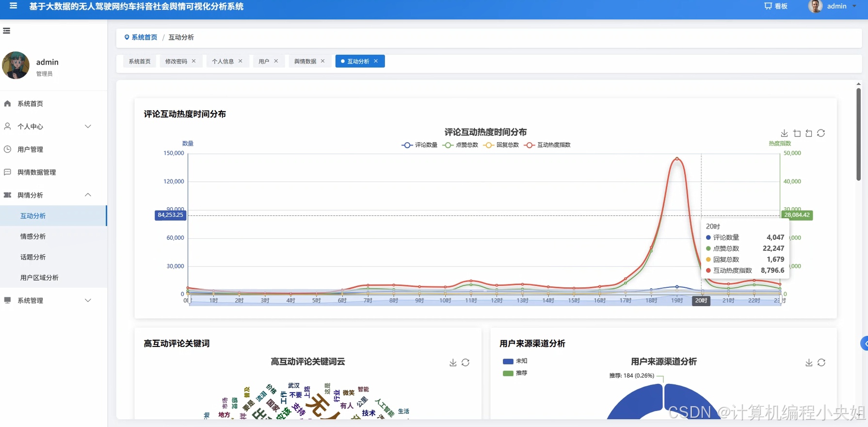Click the 28,084.42 right axis pointer label

797,215
